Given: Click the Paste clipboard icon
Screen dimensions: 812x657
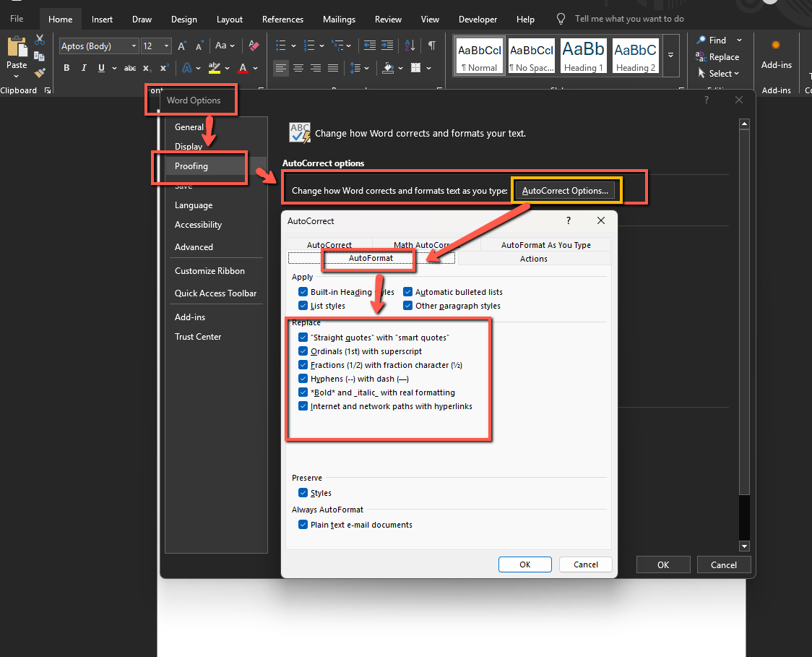Looking at the screenshot, I should 17,47.
